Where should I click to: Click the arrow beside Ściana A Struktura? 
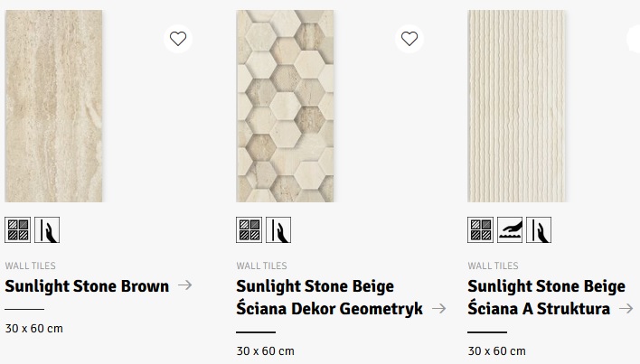[626, 308]
